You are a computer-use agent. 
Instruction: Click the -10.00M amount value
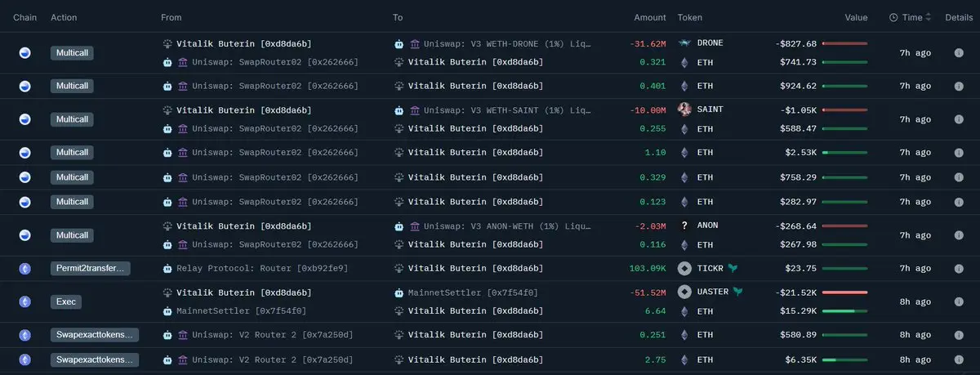pyautogui.click(x=649, y=109)
